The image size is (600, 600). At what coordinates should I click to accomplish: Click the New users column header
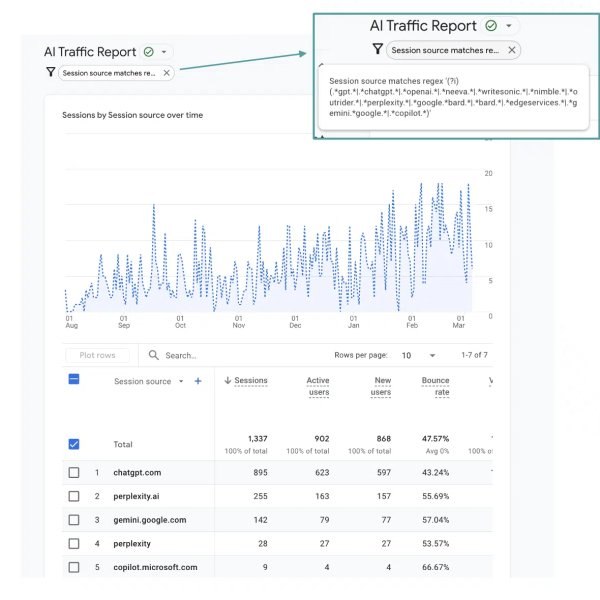(381, 386)
